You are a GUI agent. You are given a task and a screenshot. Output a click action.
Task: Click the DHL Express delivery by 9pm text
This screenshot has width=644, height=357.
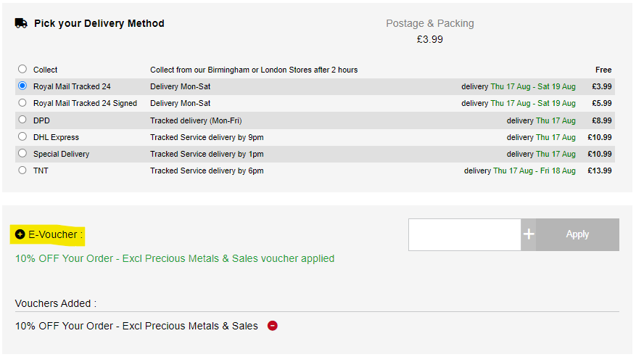click(207, 137)
